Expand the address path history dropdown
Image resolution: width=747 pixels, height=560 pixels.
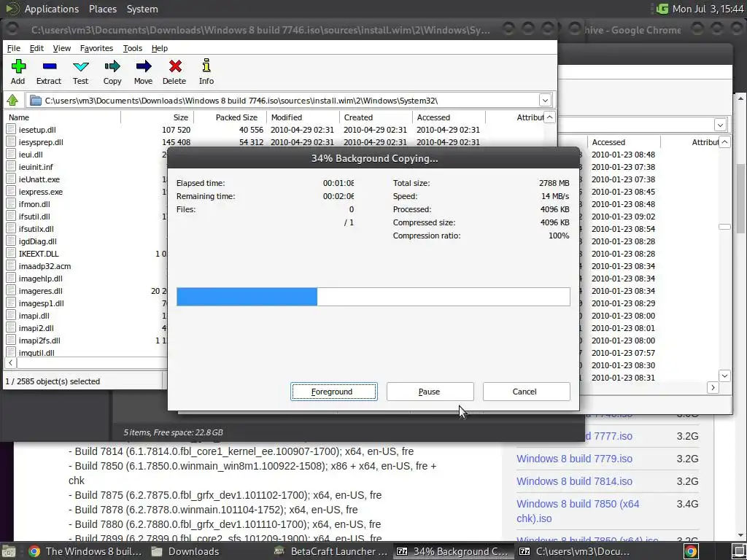pos(545,101)
